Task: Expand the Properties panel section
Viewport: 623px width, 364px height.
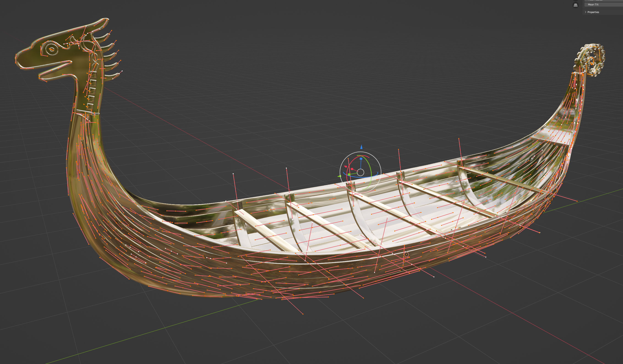Action: pos(585,12)
